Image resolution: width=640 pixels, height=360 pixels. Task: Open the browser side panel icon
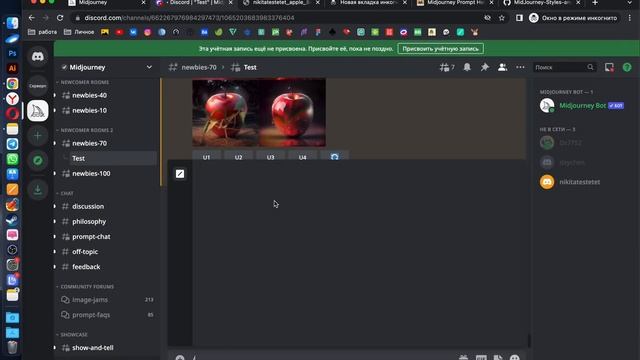[x=519, y=18]
